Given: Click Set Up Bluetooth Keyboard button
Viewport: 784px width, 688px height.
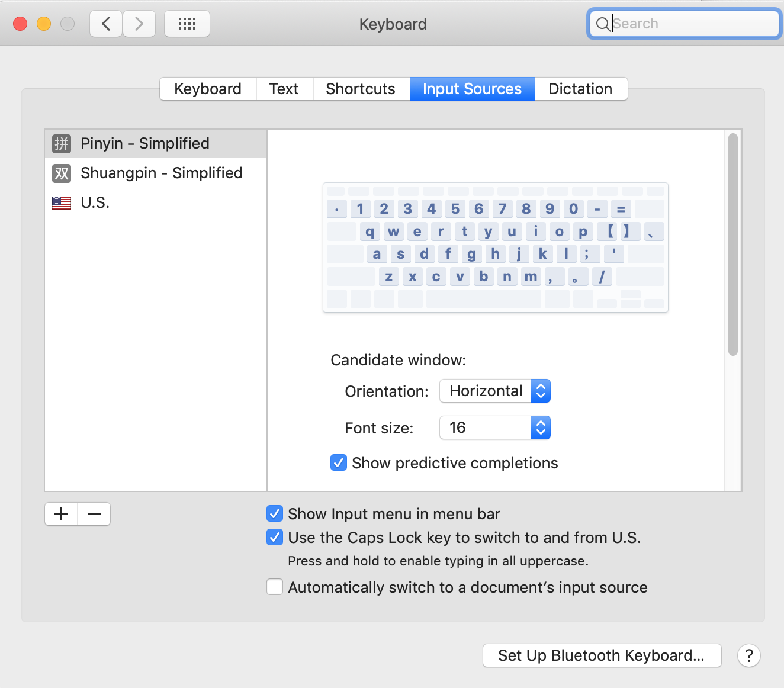Looking at the screenshot, I should 602,655.
